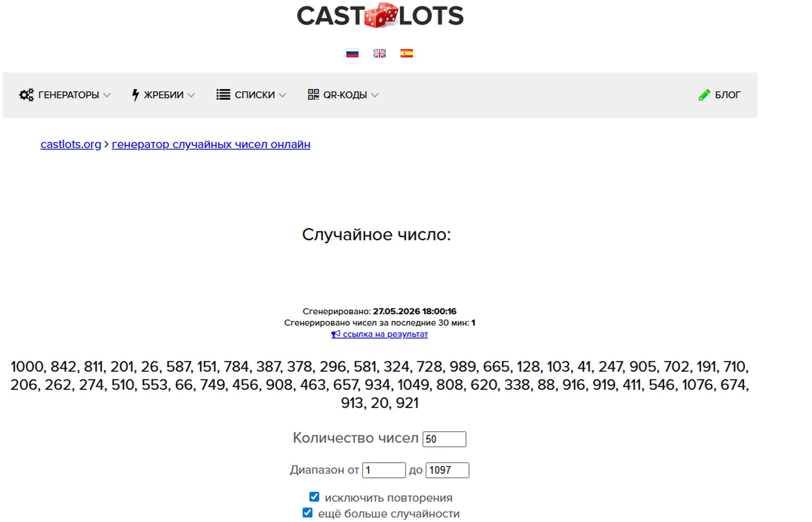
Task: Uncheck исключить повторения checkbox
Action: pos(314,496)
